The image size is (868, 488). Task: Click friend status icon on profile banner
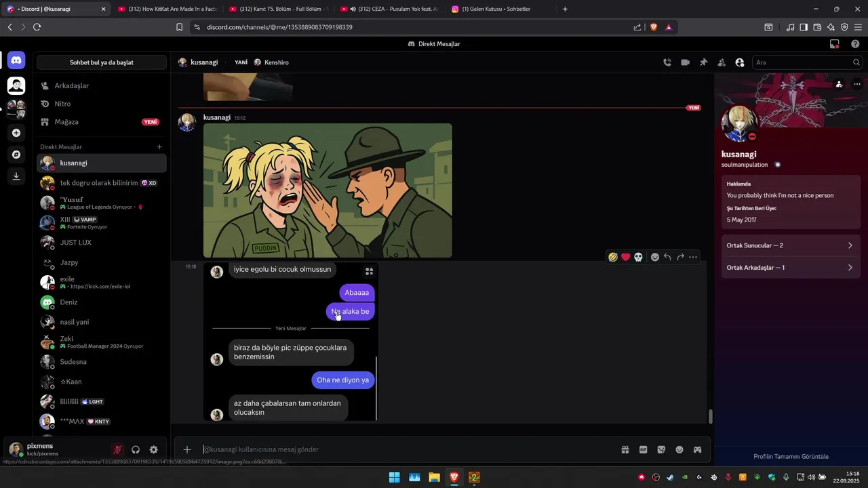(x=839, y=84)
